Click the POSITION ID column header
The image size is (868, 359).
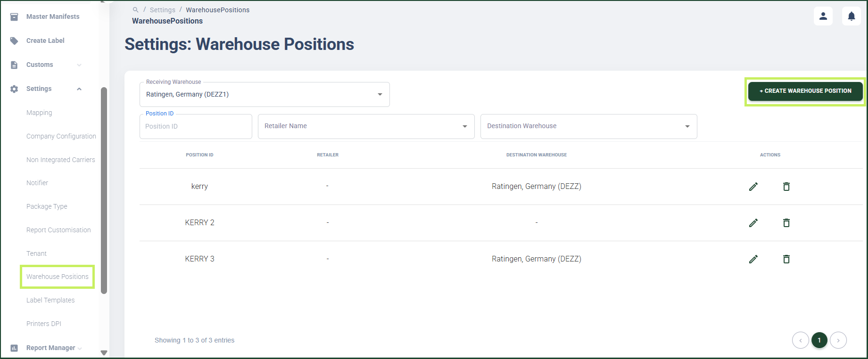coord(199,155)
